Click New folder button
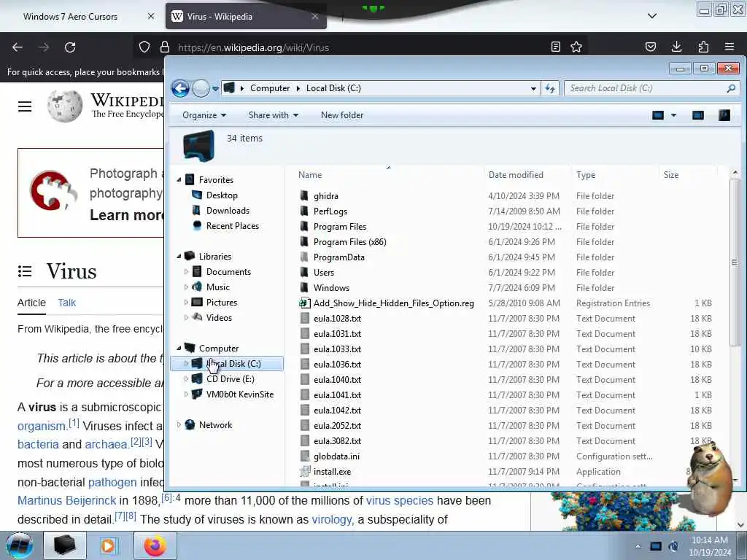This screenshot has height=560, width=747. (x=341, y=115)
